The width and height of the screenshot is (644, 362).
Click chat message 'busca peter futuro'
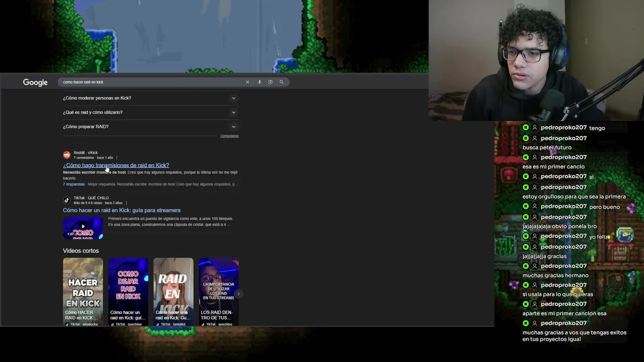(547, 147)
